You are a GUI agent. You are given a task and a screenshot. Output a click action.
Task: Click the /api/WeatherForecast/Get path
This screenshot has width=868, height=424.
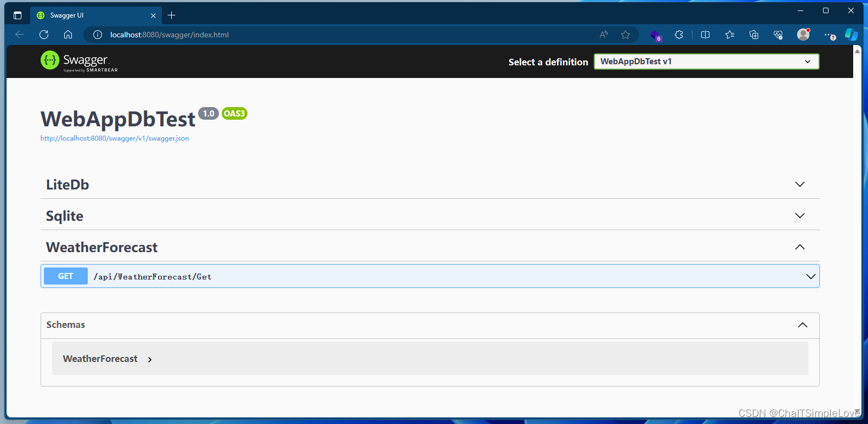pyautogui.click(x=153, y=277)
